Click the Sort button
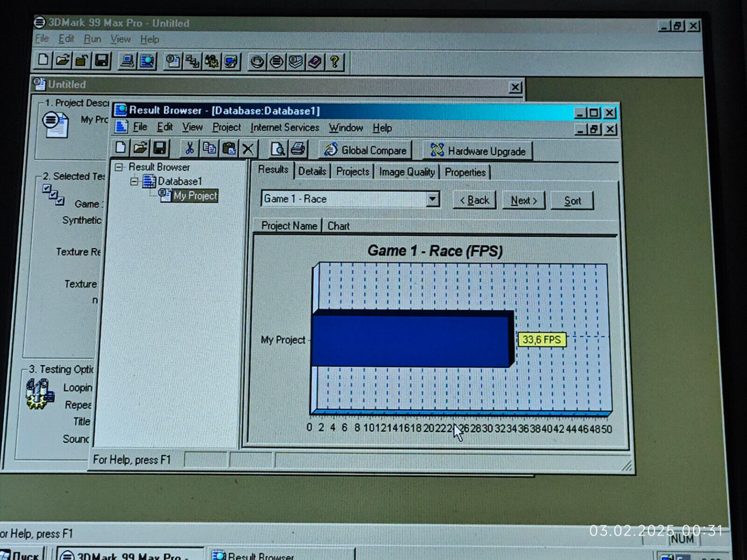The width and height of the screenshot is (747, 560). (572, 201)
